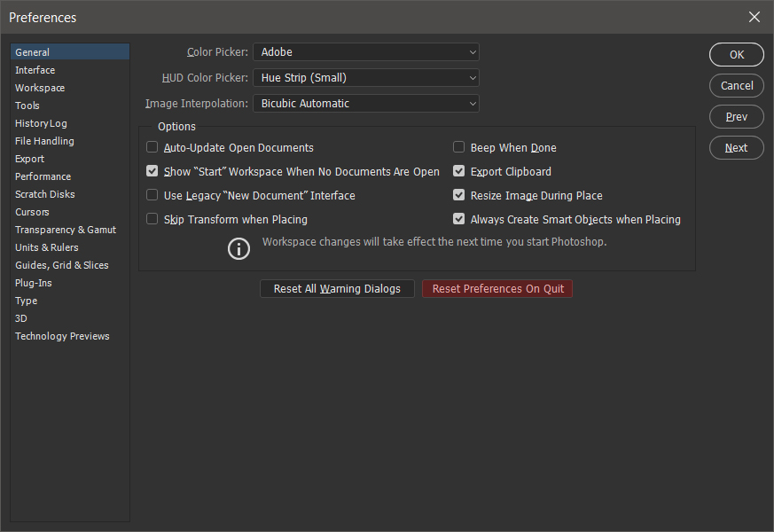Open History Log preferences
The height and width of the screenshot is (532, 774).
pos(70,123)
